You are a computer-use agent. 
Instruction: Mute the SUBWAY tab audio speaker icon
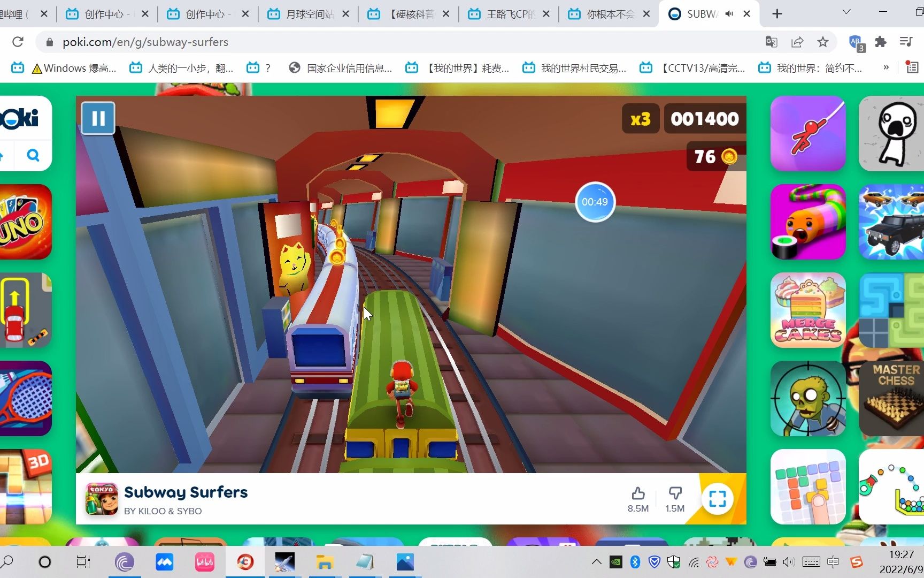coord(729,14)
